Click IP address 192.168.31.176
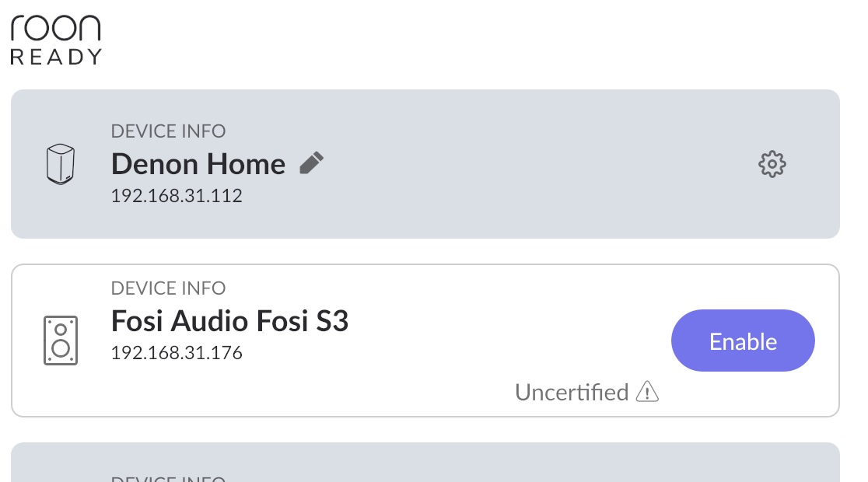Viewport: 868px width, 482px height. (175, 352)
